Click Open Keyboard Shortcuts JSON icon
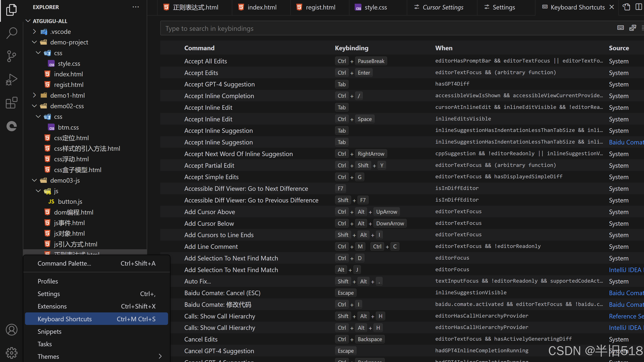This screenshot has width=644, height=362. (x=626, y=7)
